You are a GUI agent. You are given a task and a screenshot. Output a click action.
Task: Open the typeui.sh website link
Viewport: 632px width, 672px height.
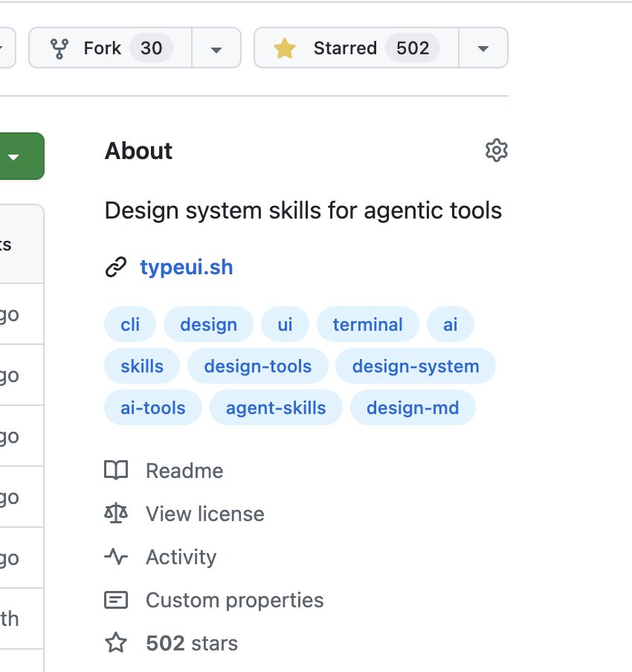[187, 267]
